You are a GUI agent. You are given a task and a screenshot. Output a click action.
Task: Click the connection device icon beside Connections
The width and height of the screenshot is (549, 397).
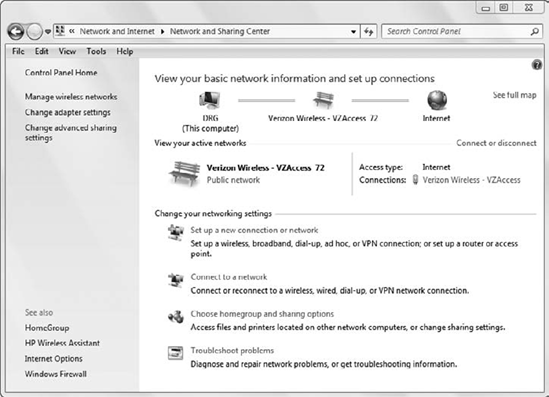415,180
